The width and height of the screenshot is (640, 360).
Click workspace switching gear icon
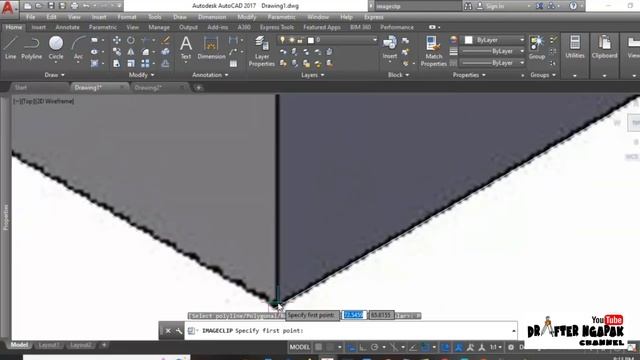click(x=511, y=347)
